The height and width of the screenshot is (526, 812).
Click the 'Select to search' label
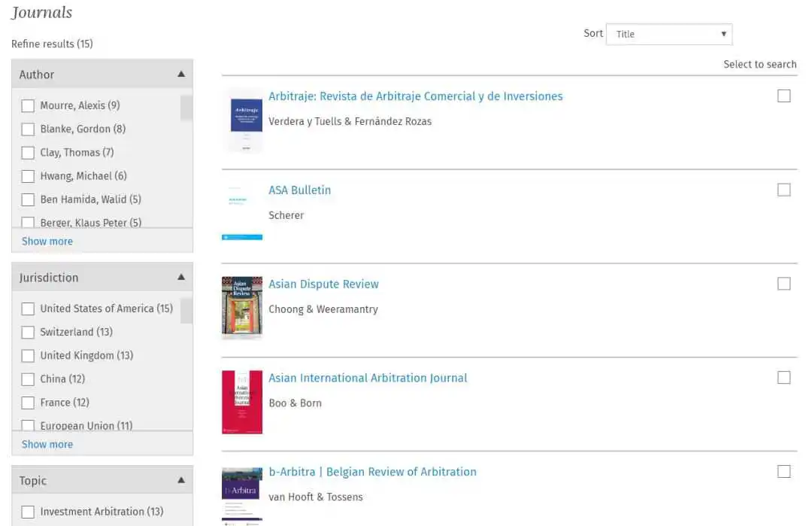[x=759, y=64]
